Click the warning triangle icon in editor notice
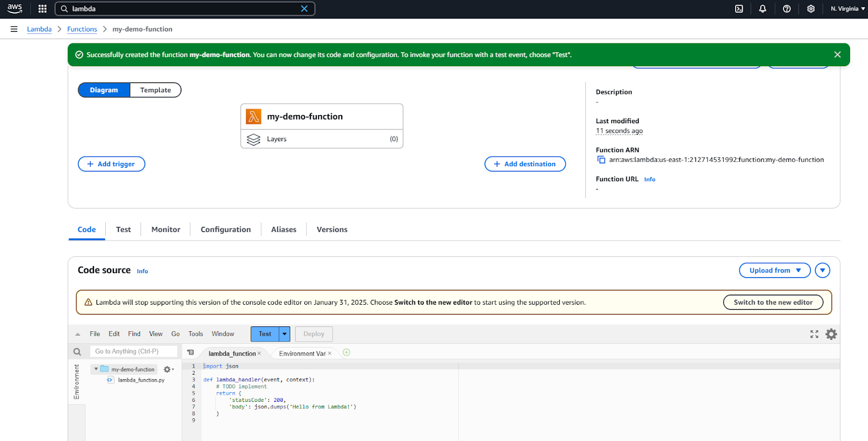 click(88, 303)
